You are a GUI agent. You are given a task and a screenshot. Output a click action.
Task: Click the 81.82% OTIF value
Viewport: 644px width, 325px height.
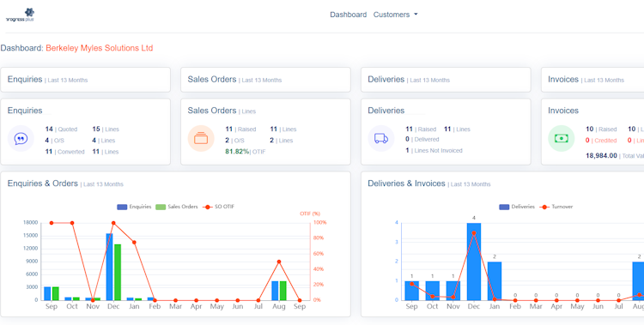[x=237, y=152]
